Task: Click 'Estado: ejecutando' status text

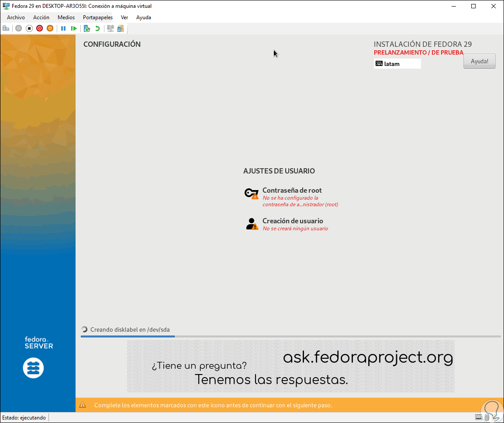Action: 24,417
